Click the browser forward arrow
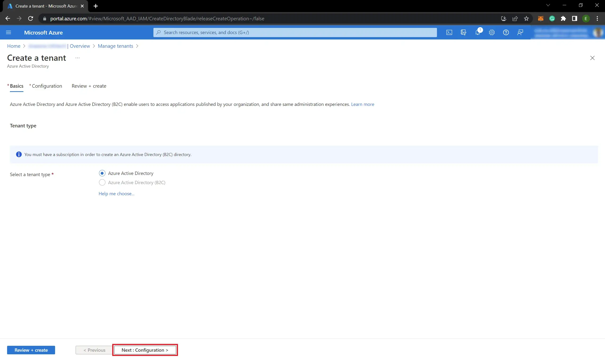The image size is (605, 364). [19, 19]
